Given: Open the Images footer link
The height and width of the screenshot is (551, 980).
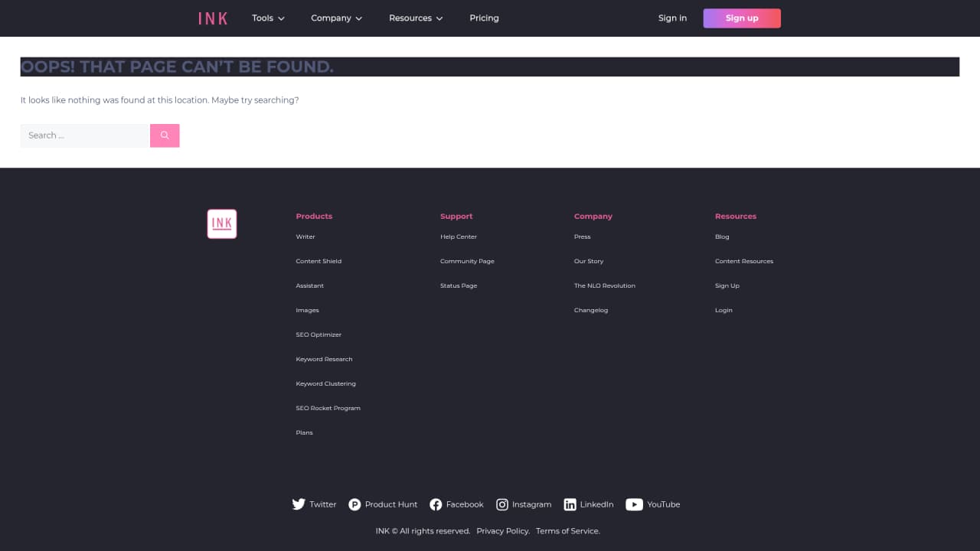Looking at the screenshot, I should pyautogui.click(x=308, y=310).
